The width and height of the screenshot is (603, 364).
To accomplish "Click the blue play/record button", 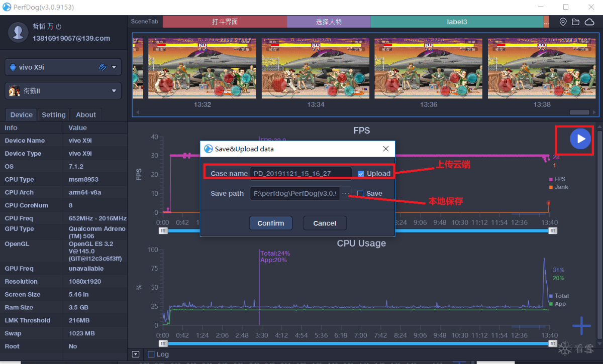I will tap(580, 139).
